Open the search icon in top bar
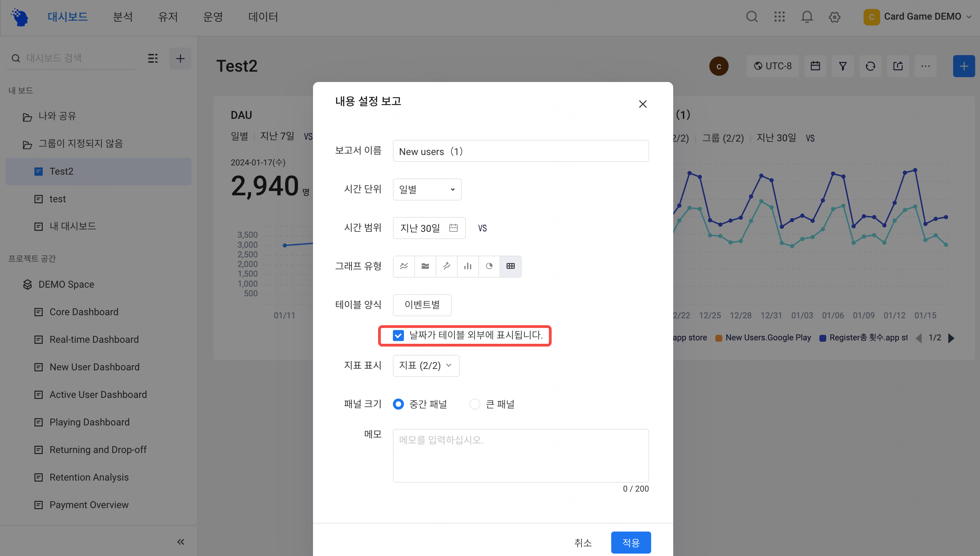Viewport: 980px width, 556px height. [752, 17]
